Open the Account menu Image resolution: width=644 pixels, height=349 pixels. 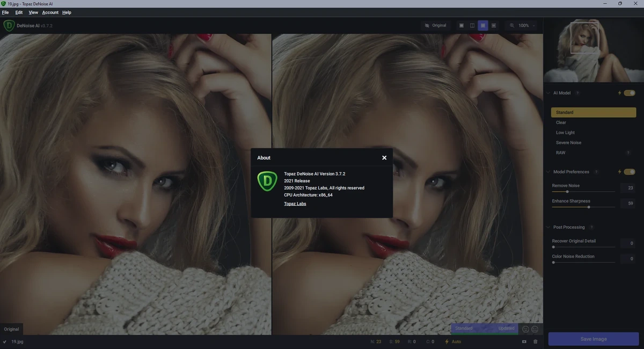[x=50, y=12]
